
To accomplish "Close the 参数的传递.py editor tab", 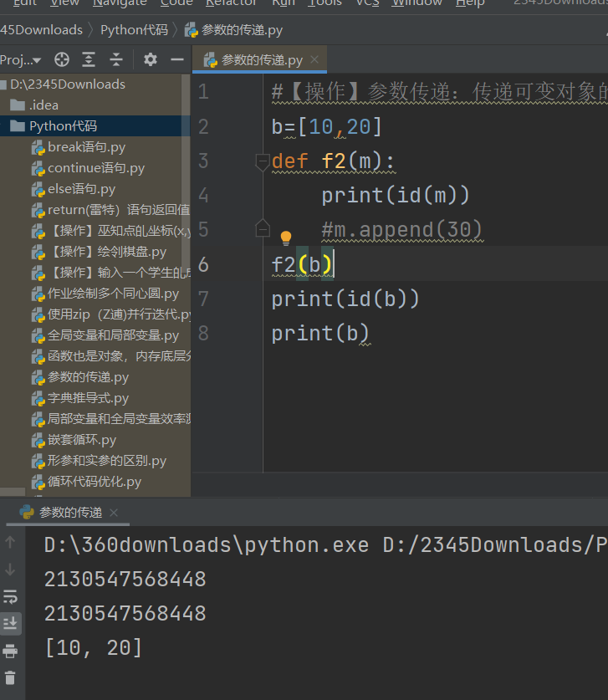I will pos(314,59).
